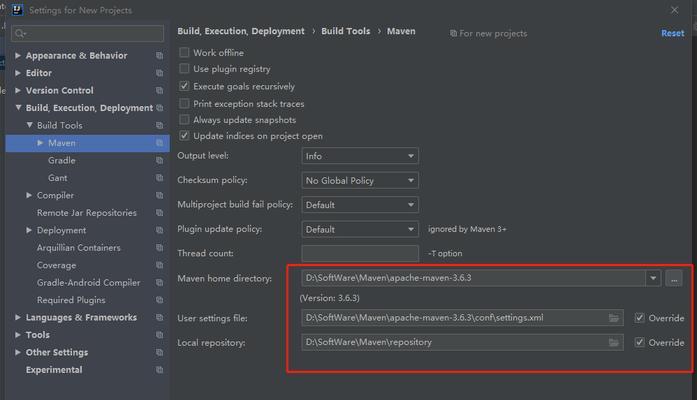Open Coverage settings page
This screenshot has height=400, width=697.
click(56, 265)
